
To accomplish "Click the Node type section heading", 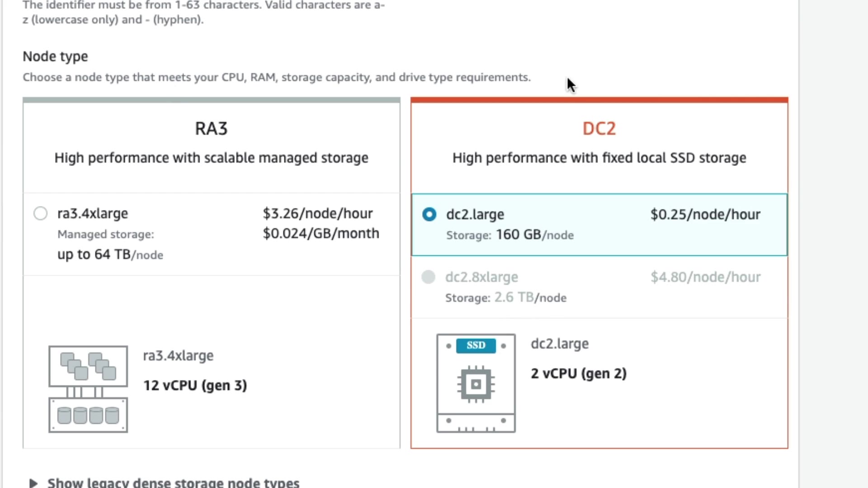I will point(55,56).
